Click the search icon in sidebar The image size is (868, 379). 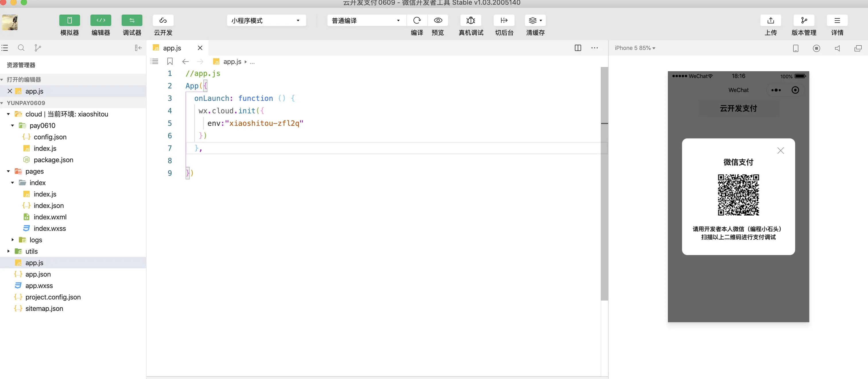[21, 48]
